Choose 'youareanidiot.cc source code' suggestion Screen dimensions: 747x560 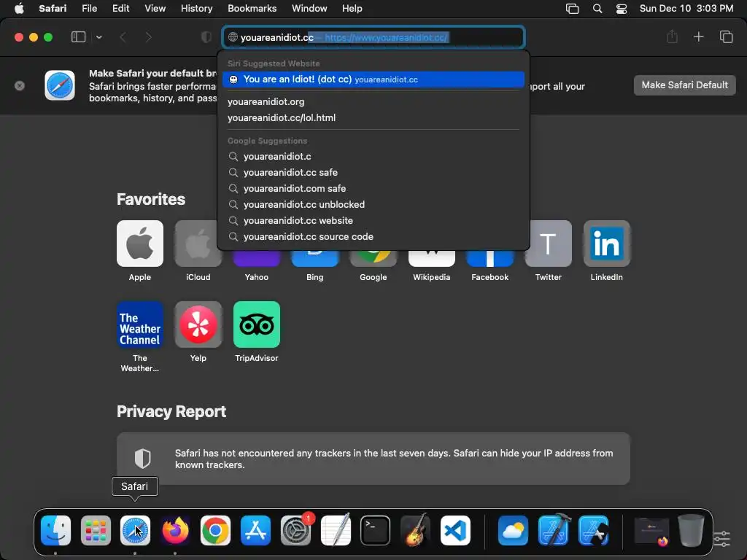(373, 237)
